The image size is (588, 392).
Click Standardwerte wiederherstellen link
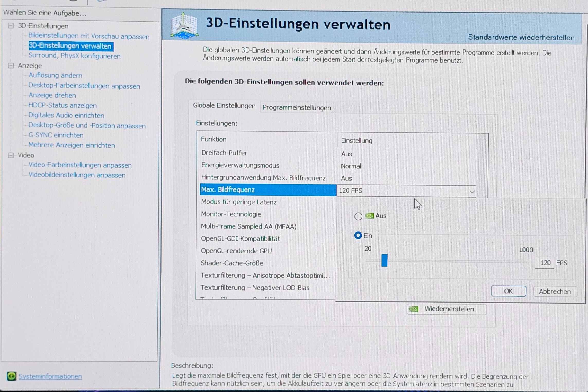click(x=521, y=38)
